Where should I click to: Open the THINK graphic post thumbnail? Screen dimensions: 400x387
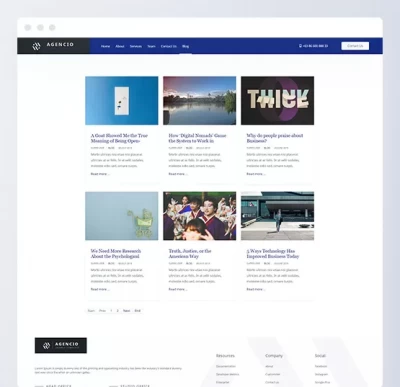click(x=277, y=101)
